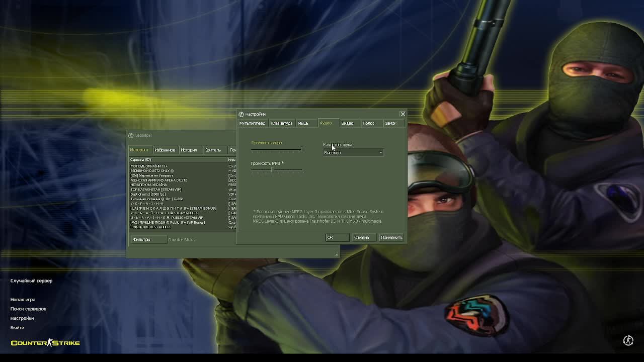Click the Применить button

tap(391, 237)
